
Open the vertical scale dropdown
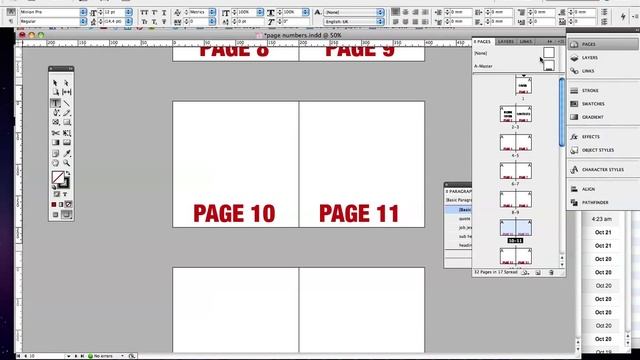pos(260,12)
